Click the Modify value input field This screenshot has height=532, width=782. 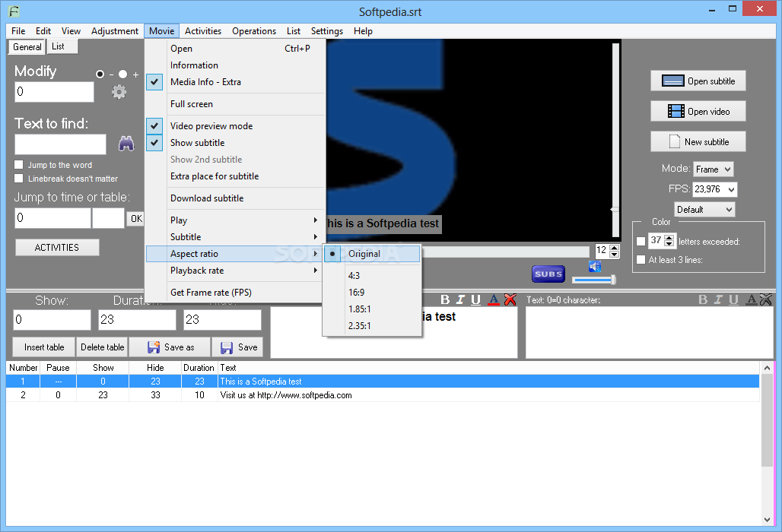click(x=54, y=92)
